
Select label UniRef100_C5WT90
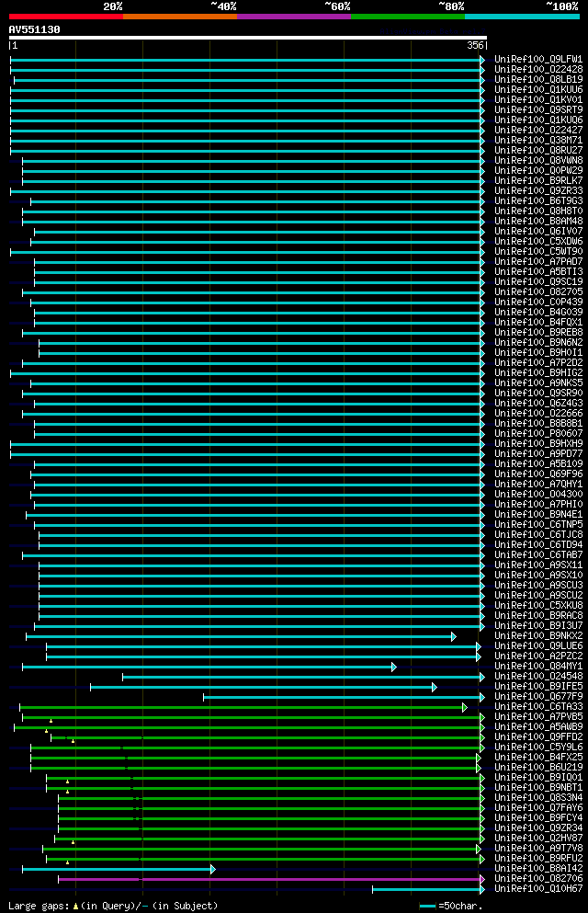[x=538, y=252]
